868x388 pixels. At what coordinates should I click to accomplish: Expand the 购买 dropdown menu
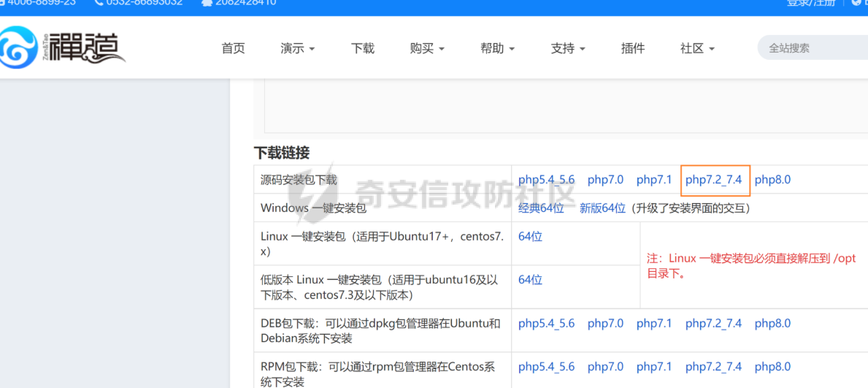[427, 48]
